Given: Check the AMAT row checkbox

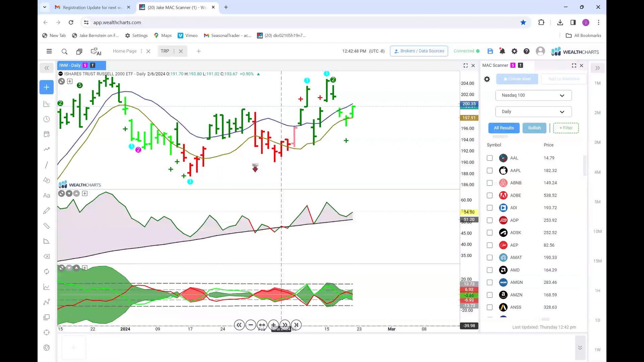Looking at the screenshot, I should (x=490, y=257).
